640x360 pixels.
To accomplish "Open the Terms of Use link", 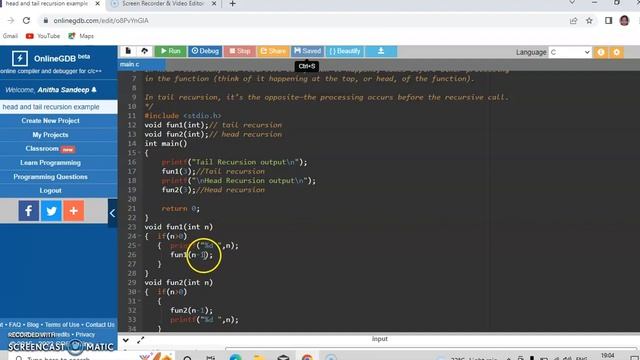I will (x=62, y=325).
